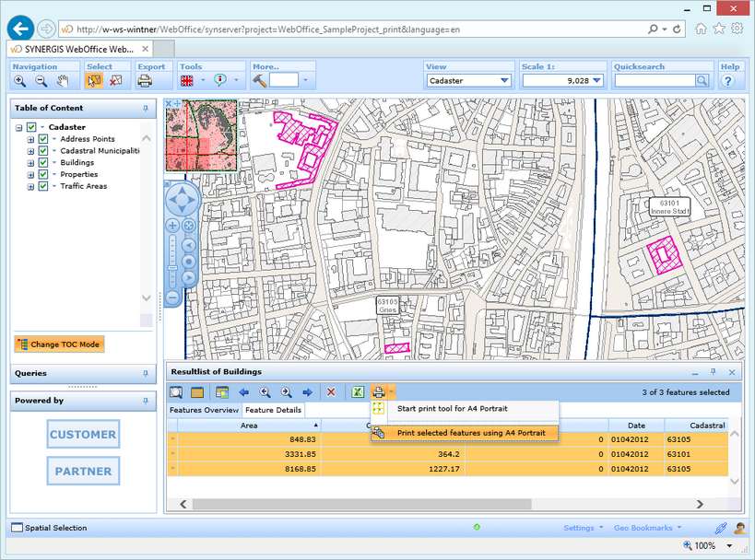The width and height of the screenshot is (755, 560).
Task: Click blue left arrow in result toolbar
Action: coord(244,392)
